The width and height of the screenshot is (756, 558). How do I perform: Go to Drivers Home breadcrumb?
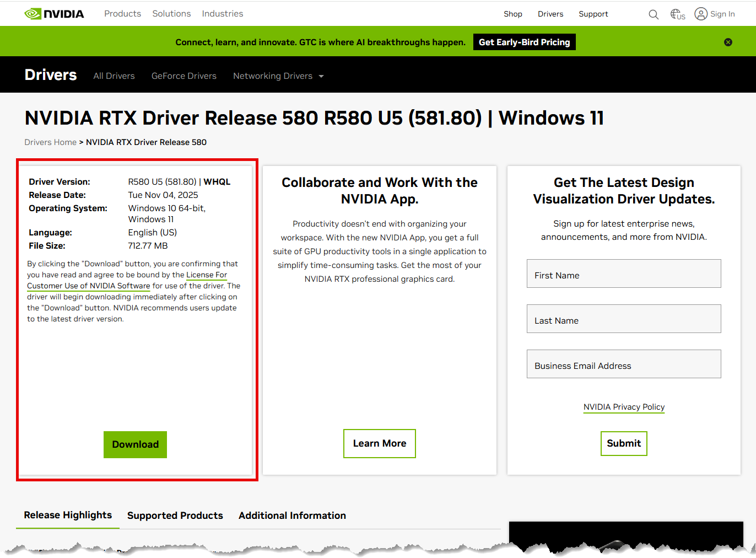tap(50, 142)
